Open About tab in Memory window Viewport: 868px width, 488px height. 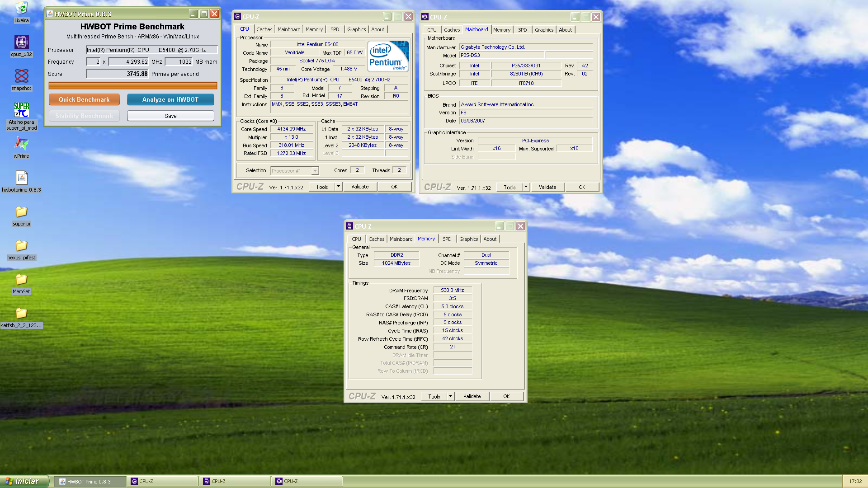click(x=490, y=239)
